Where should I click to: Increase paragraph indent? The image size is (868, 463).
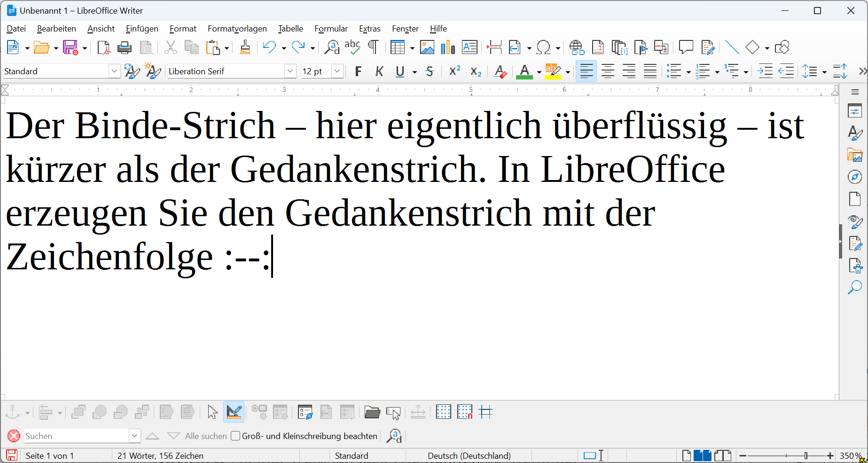tap(765, 71)
